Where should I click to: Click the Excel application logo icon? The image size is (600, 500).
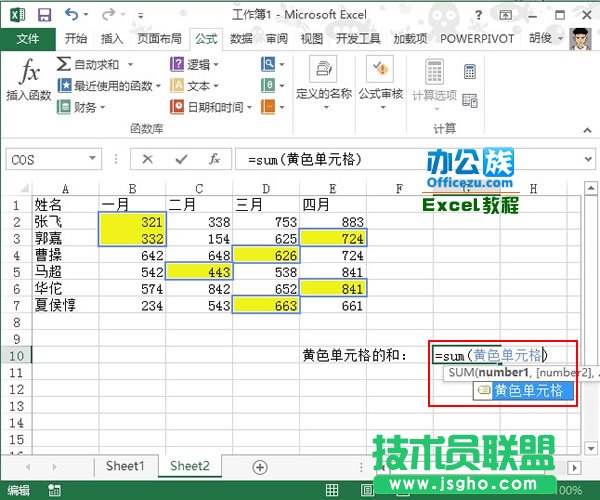click(x=17, y=15)
